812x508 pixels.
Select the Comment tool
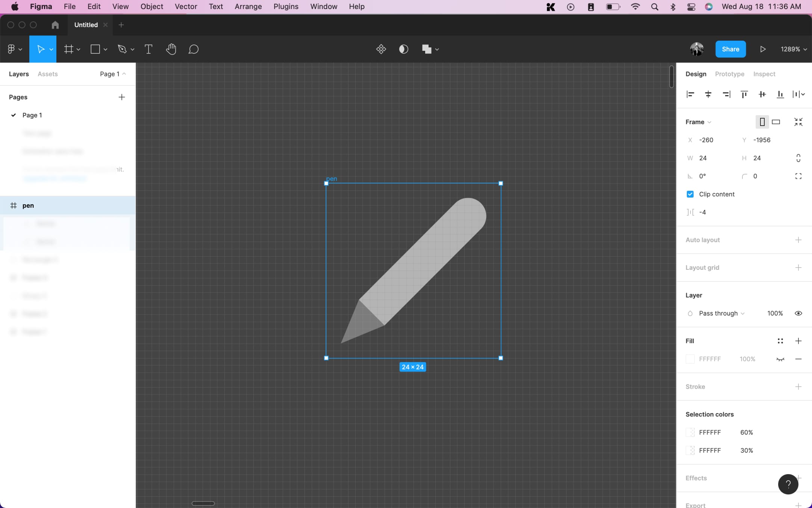[194, 49]
